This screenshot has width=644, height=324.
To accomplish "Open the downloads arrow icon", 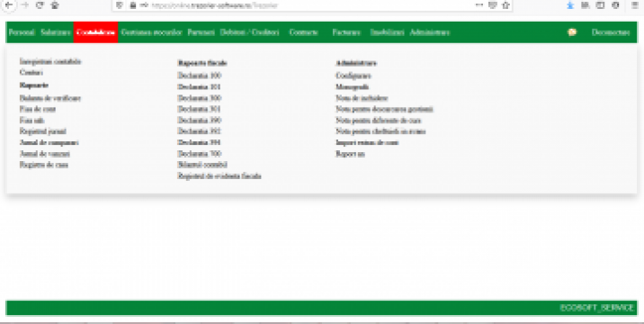I will pos(569,5).
